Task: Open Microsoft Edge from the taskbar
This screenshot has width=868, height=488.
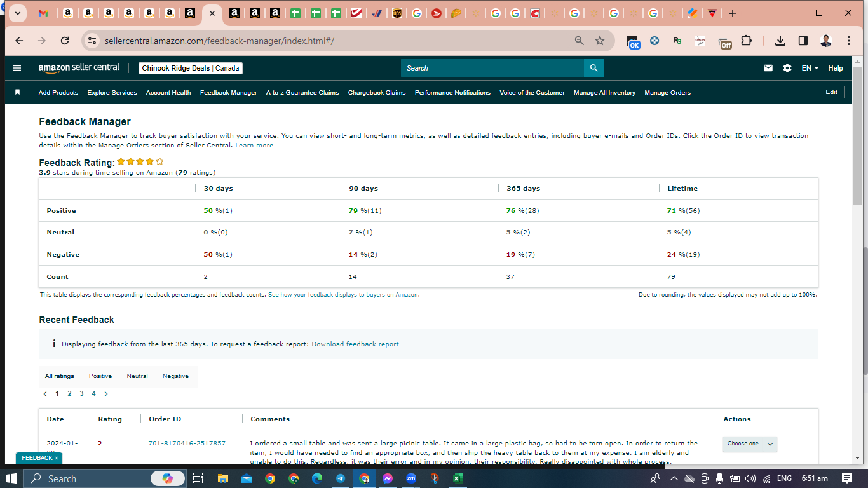Action: 317,478
